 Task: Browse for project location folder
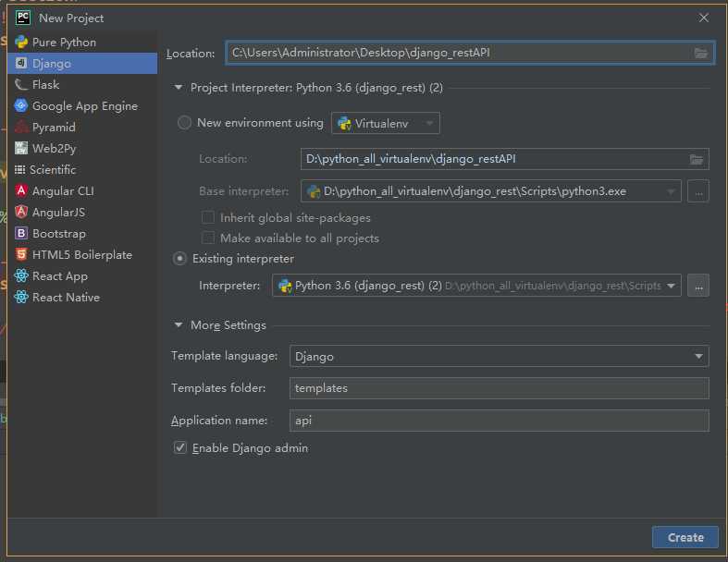[x=700, y=53]
